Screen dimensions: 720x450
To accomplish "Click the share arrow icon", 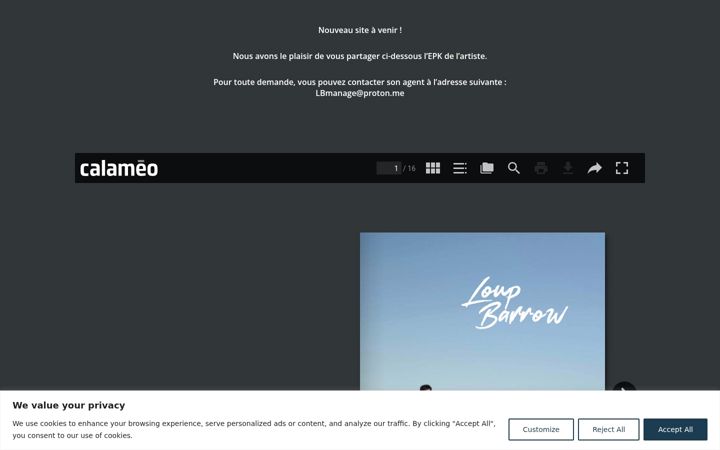I will [x=595, y=168].
